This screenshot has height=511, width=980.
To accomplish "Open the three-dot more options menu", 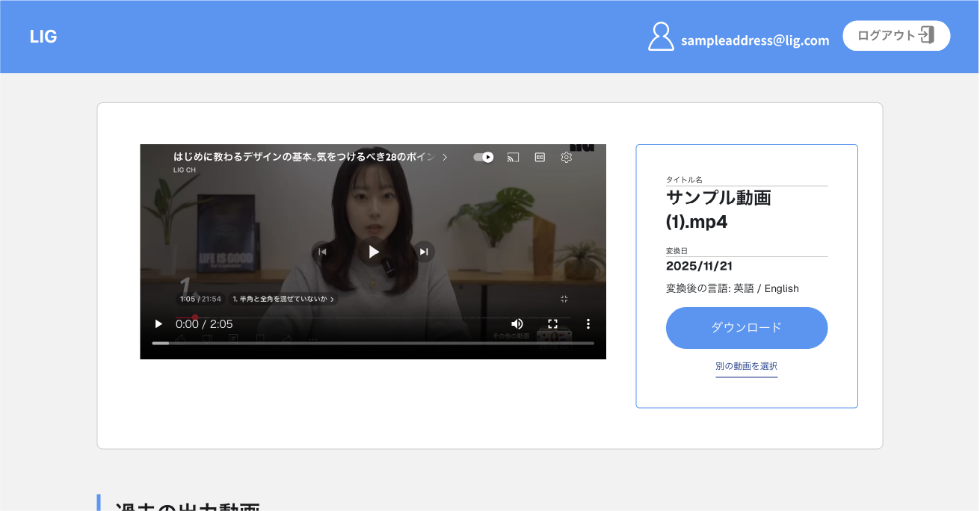I will pos(588,323).
